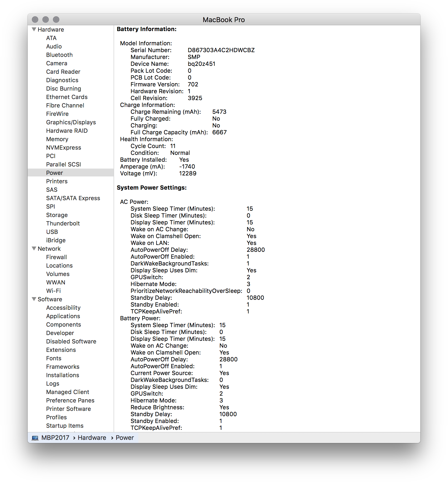
Task: Open Parallel SCSI entry
Action: [x=64, y=164]
